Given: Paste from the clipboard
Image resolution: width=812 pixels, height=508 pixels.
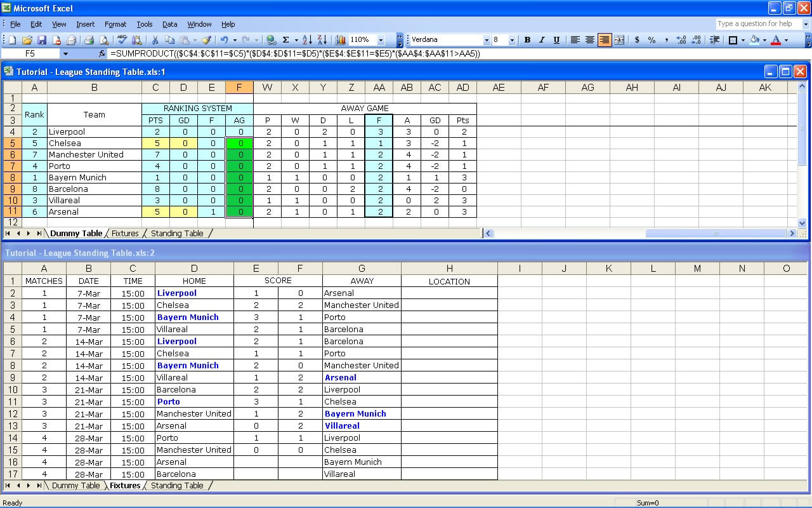Looking at the screenshot, I should [x=183, y=40].
